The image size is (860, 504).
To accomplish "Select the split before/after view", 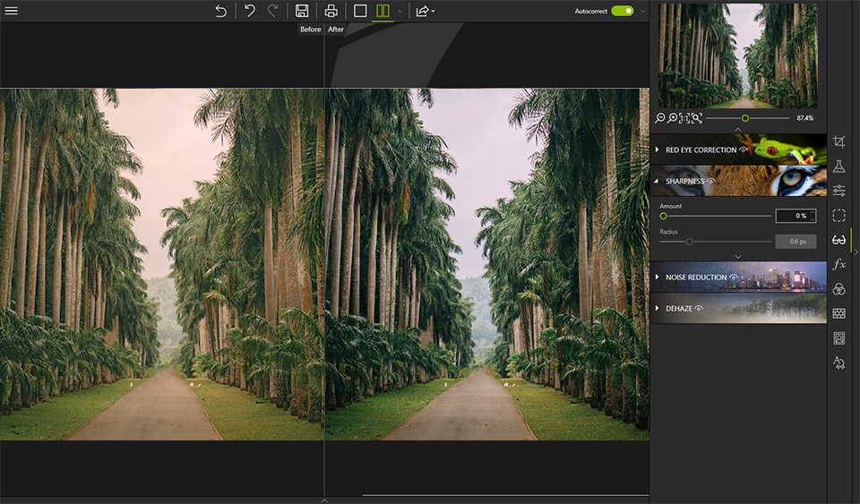I will [383, 11].
